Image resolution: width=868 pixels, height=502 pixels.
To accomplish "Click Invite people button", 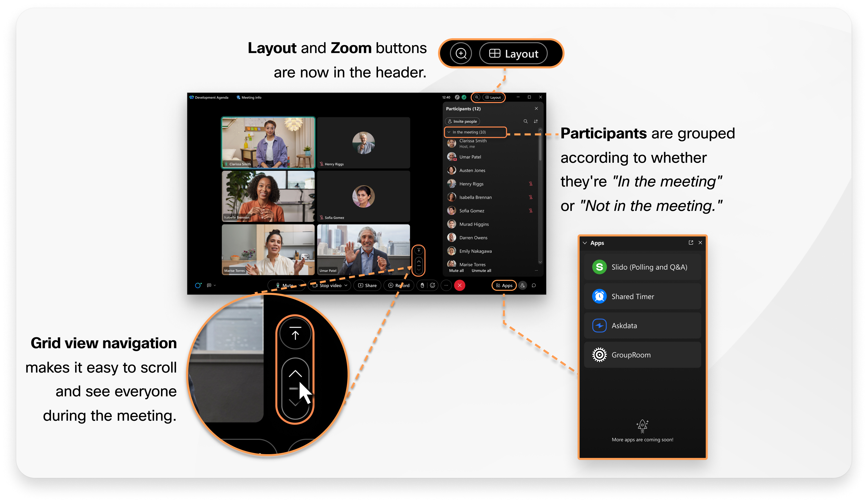I will (466, 122).
